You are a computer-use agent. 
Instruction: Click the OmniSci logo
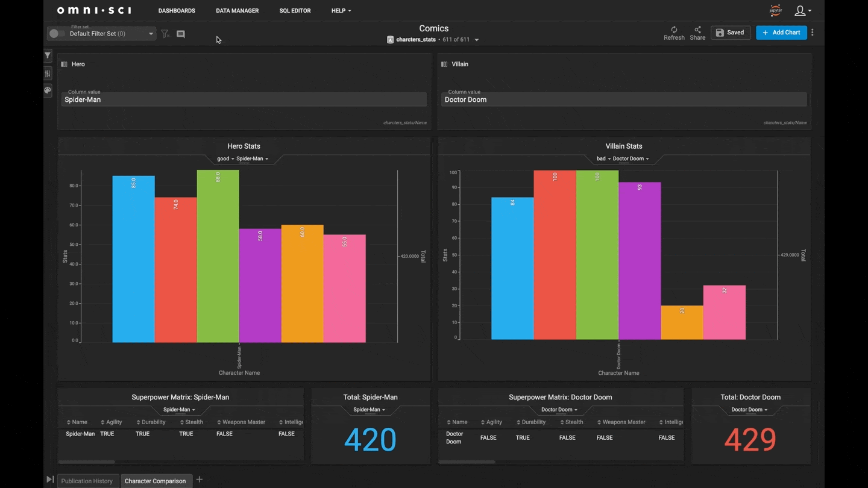point(93,10)
